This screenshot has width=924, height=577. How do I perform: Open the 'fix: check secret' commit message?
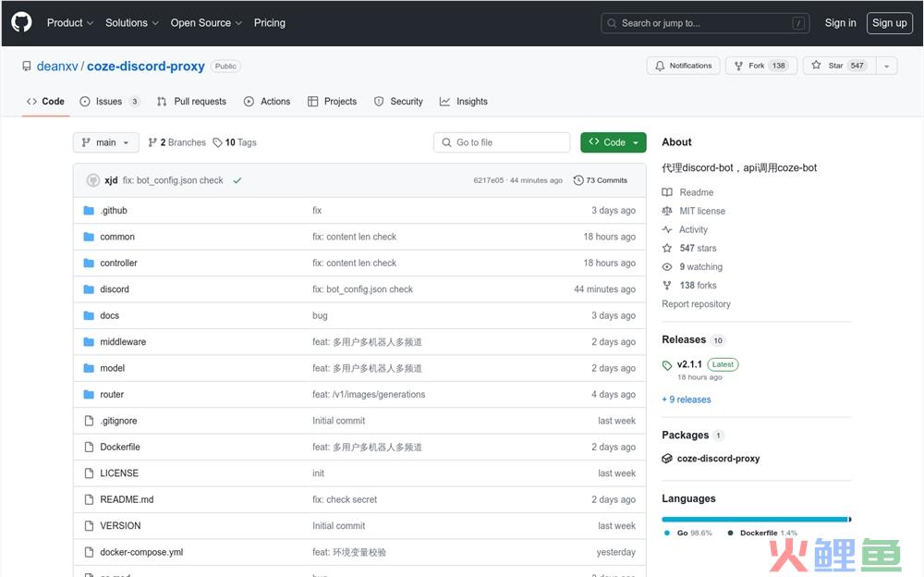pos(345,499)
